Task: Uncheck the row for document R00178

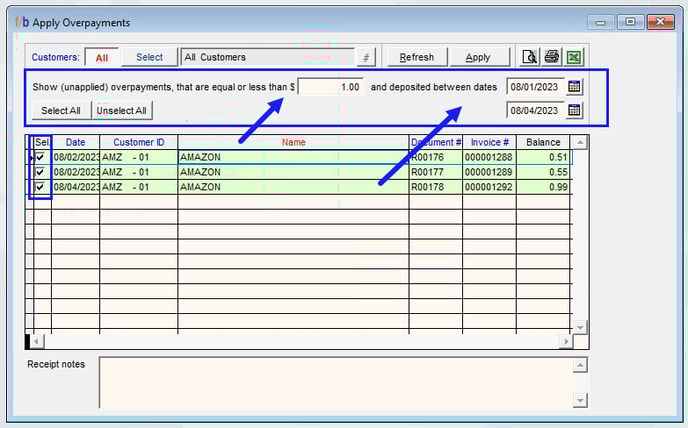Action: (x=40, y=187)
